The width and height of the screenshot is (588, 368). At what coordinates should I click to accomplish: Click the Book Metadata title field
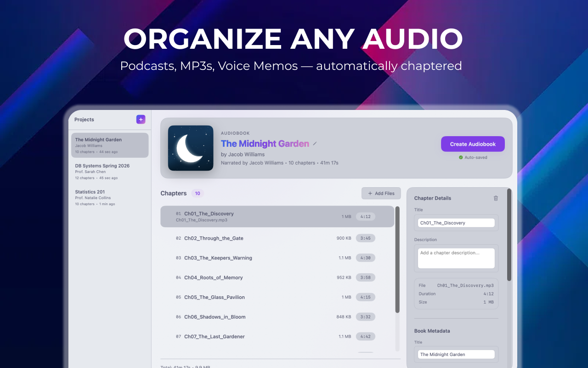(x=456, y=354)
